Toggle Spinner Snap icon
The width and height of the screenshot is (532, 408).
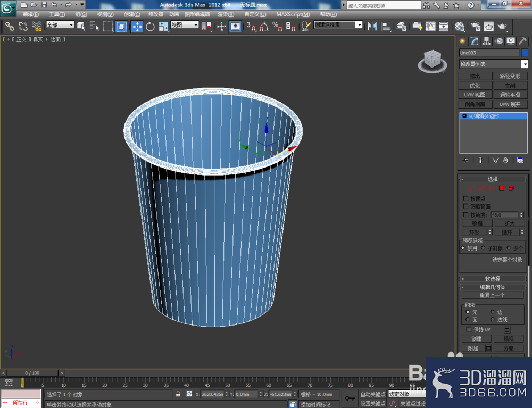pyautogui.click(x=290, y=26)
